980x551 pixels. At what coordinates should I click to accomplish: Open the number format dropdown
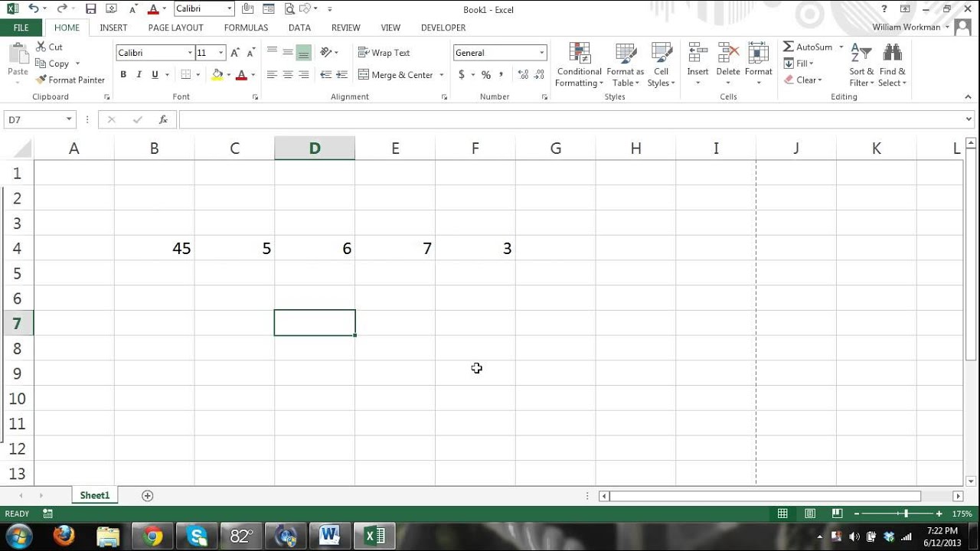tap(542, 53)
